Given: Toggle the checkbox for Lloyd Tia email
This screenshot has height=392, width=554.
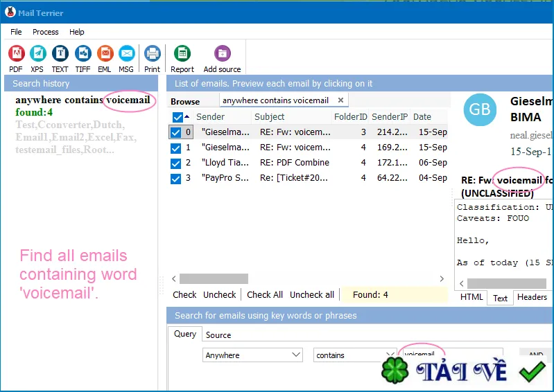Looking at the screenshot, I should (175, 163).
